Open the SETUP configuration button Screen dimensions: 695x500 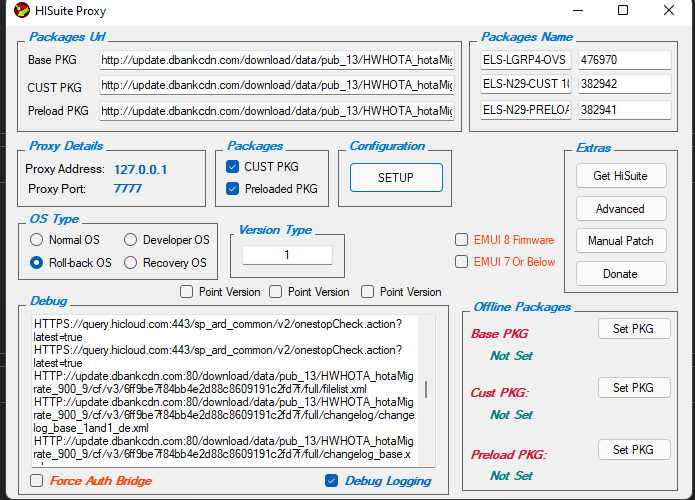396,178
